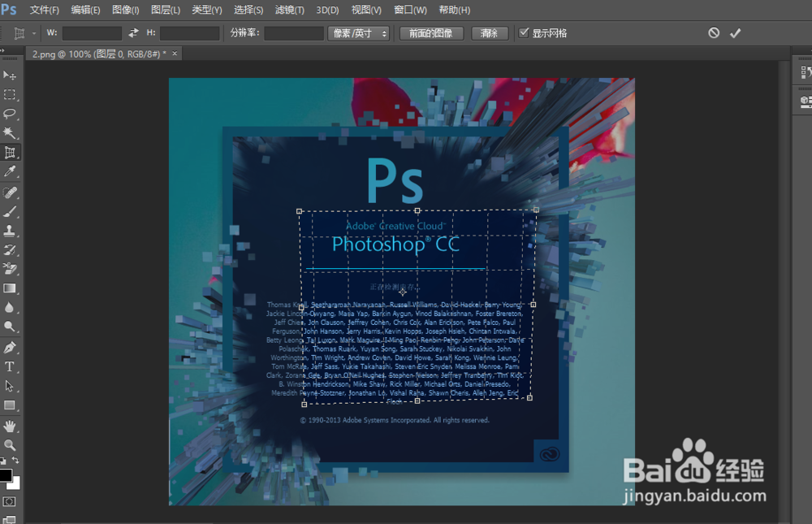This screenshot has width=812, height=524.
Task: Open the 文件(F) menu
Action: click(45, 10)
